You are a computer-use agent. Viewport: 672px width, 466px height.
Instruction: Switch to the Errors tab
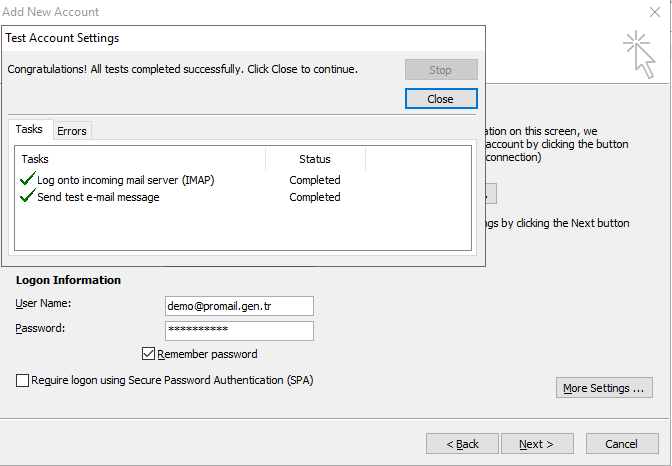[x=72, y=131]
